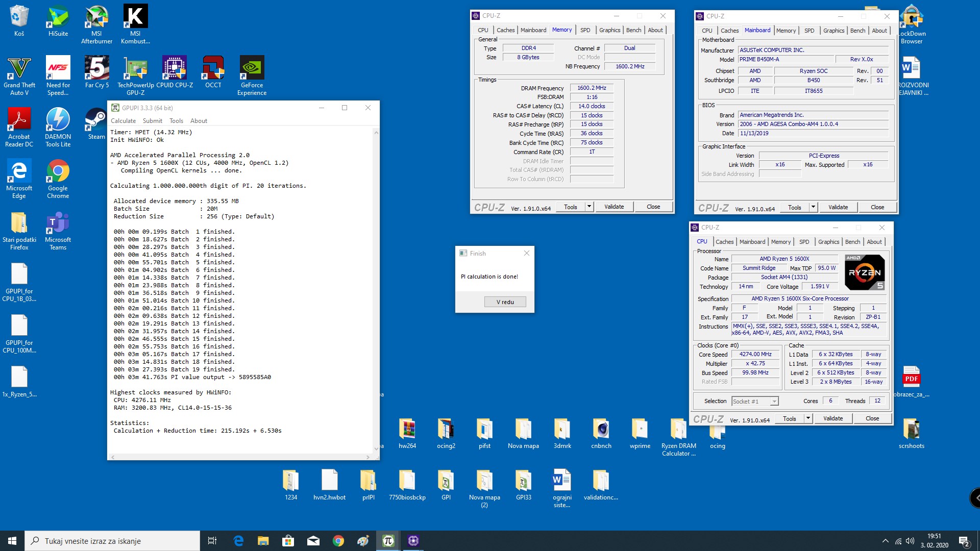Launch DAEMON Tools Lite shortcut

(58, 127)
